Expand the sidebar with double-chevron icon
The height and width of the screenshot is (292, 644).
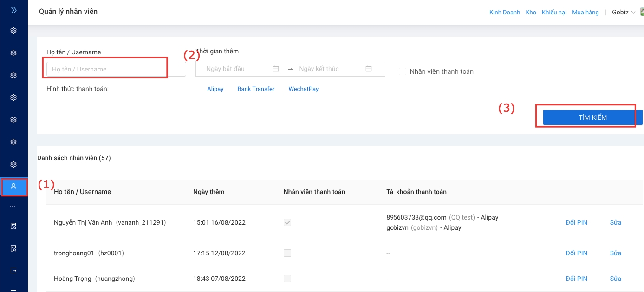point(13,10)
